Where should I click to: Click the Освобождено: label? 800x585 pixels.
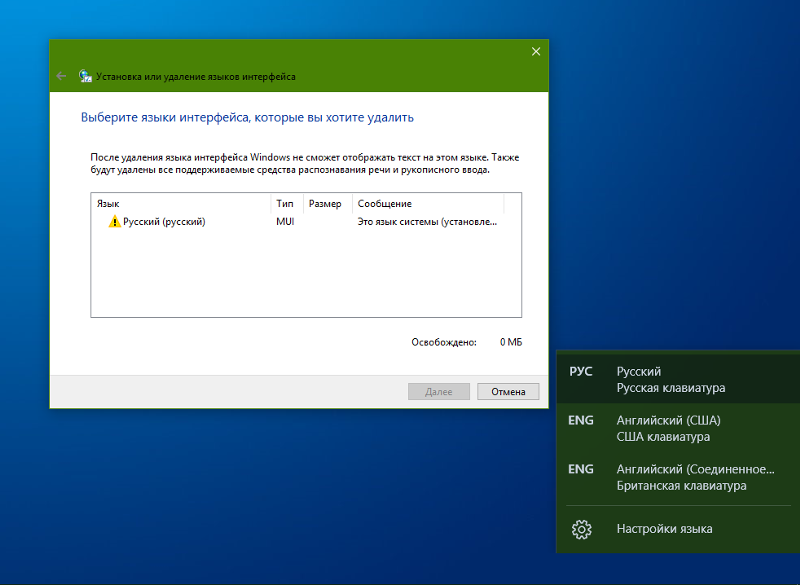444,342
